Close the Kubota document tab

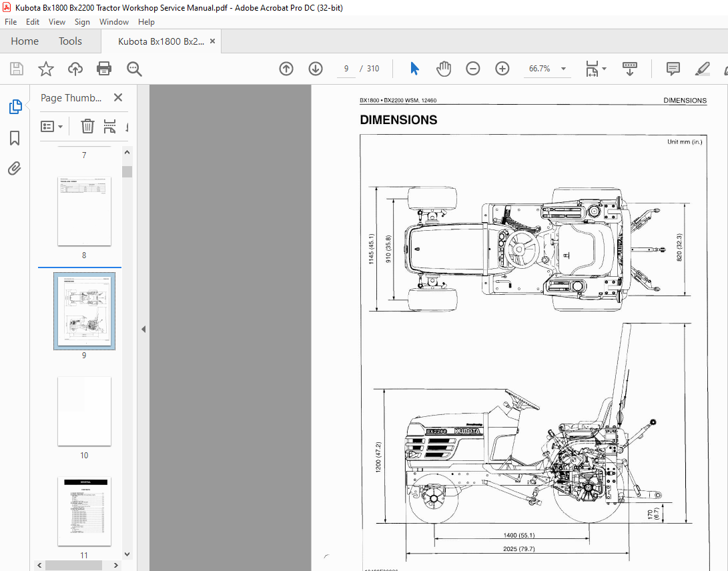pyautogui.click(x=212, y=41)
